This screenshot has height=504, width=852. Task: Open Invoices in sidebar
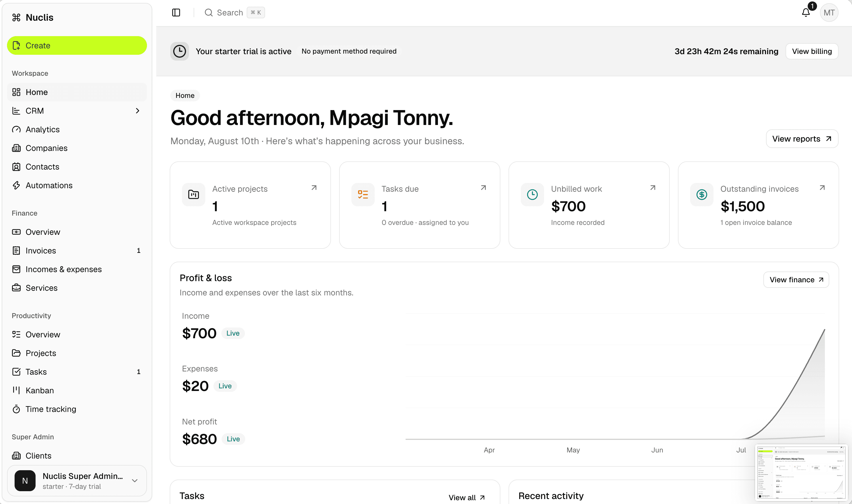click(x=77, y=251)
